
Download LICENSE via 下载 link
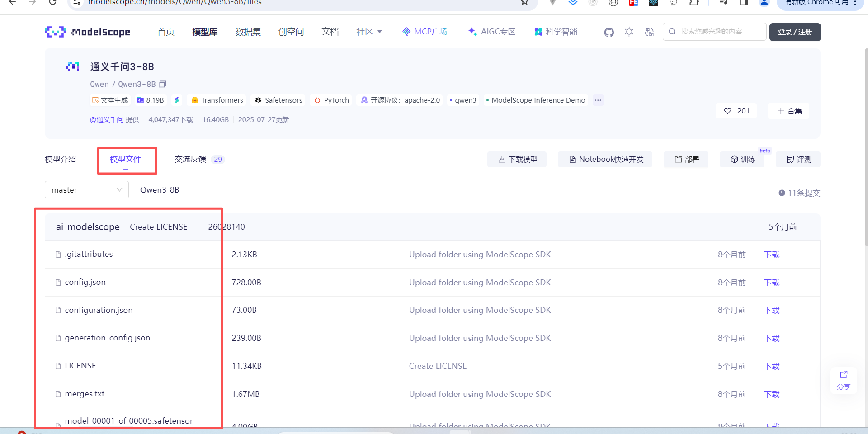click(x=772, y=366)
